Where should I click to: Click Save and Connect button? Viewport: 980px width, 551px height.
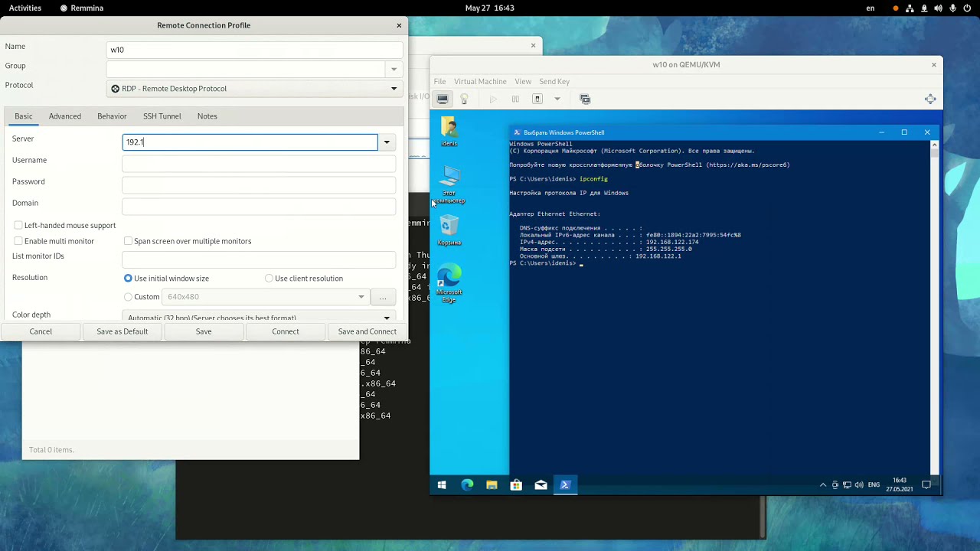point(367,331)
